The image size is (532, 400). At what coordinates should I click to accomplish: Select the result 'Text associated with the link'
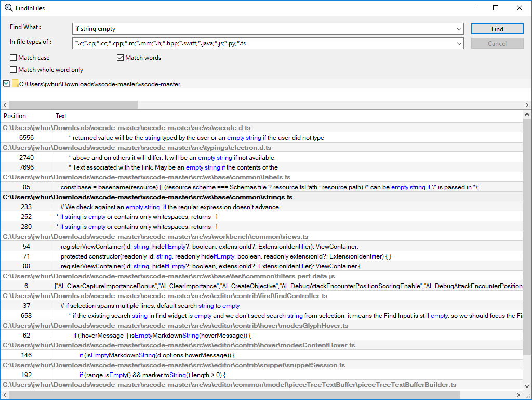coord(262,167)
